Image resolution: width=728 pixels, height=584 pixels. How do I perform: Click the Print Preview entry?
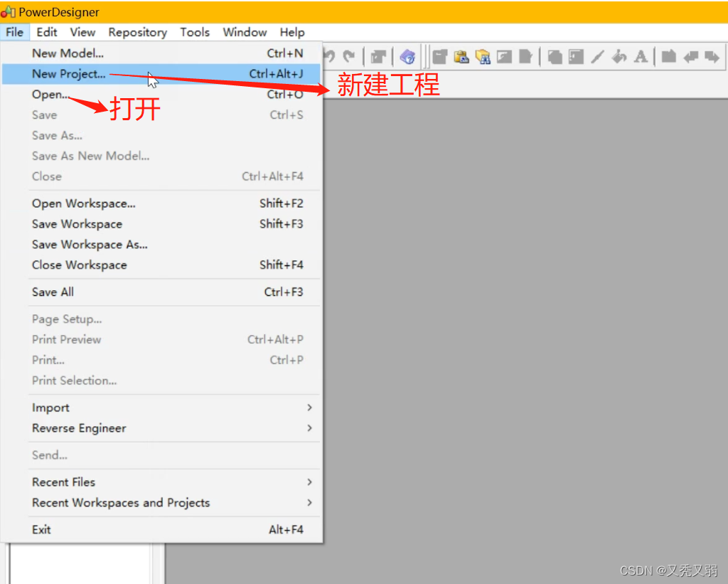pyautogui.click(x=161, y=339)
